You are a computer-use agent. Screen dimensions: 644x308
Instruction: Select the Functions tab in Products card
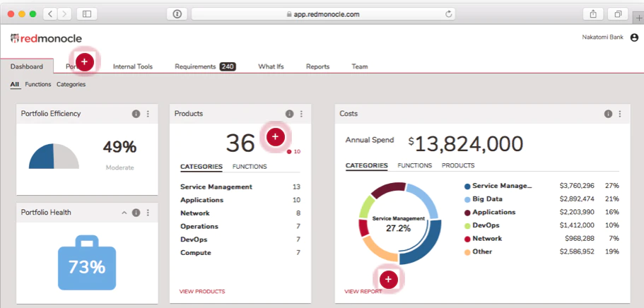tap(250, 167)
